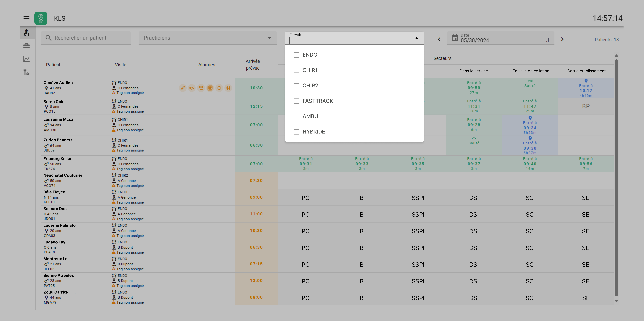Click Genève Audino's two-persons alarm icon
The height and width of the screenshot is (321, 644).
tap(228, 88)
